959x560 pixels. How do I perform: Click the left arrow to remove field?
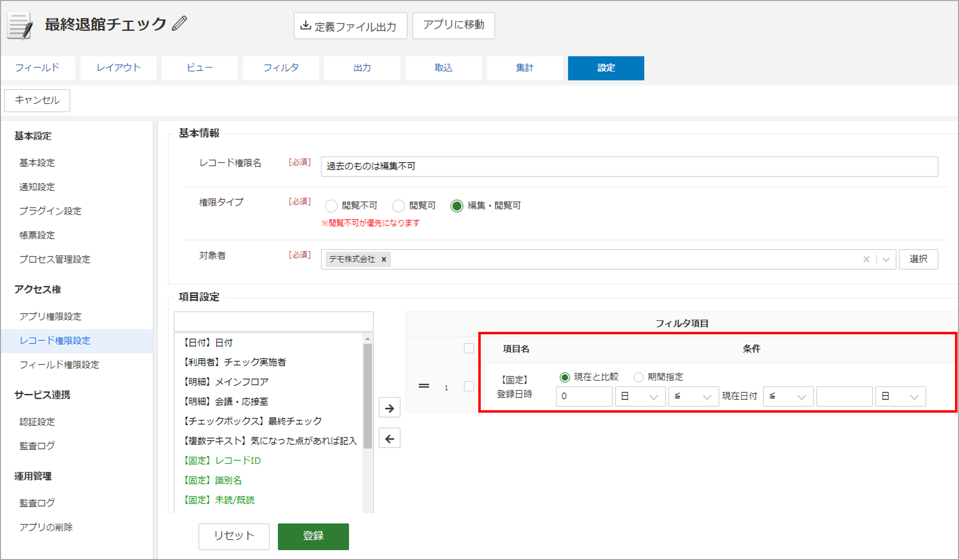(389, 438)
